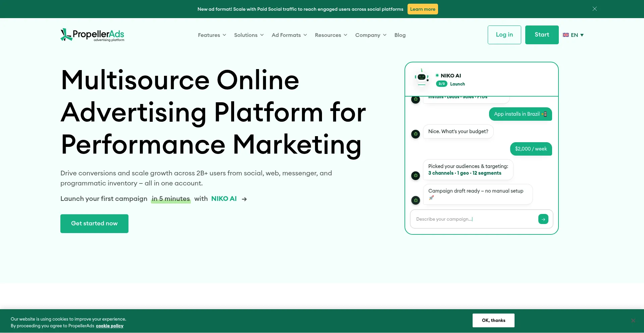The height and width of the screenshot is (333, 644).
Task: Accept cookies with OK, thanks
Action: [x=493, y=321]
